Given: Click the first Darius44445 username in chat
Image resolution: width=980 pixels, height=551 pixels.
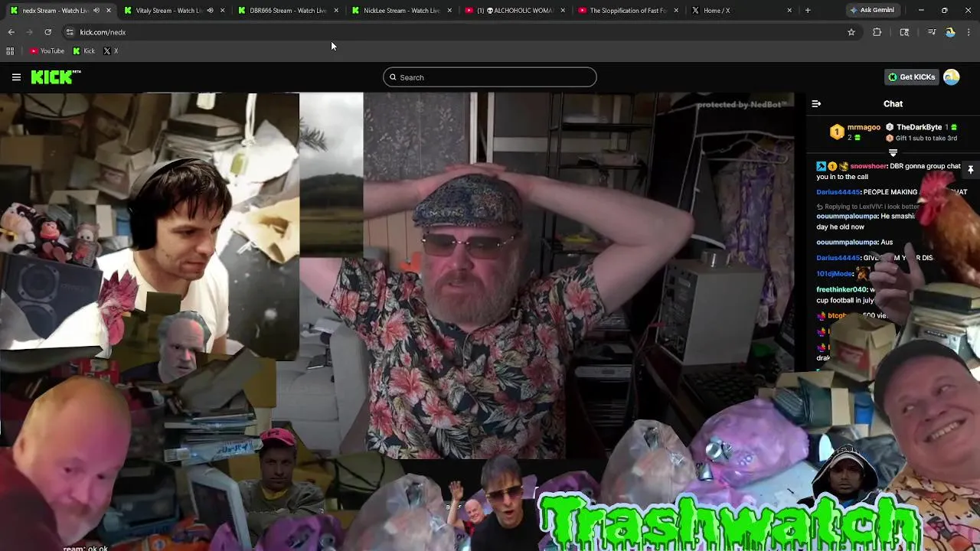Looking at the screenshot, I should pos(838,192).
